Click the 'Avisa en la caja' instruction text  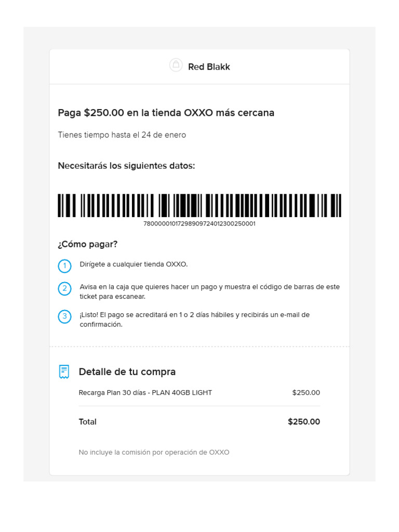point(209,291)
